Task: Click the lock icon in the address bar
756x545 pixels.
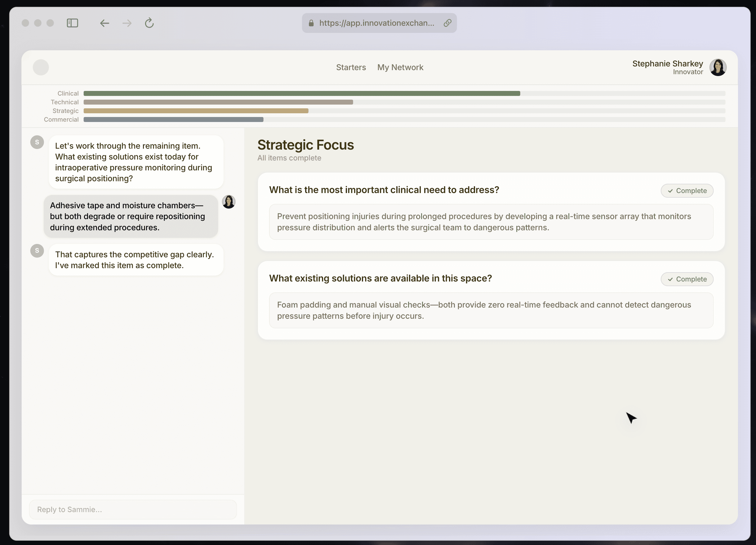Action: coord(311,23)
